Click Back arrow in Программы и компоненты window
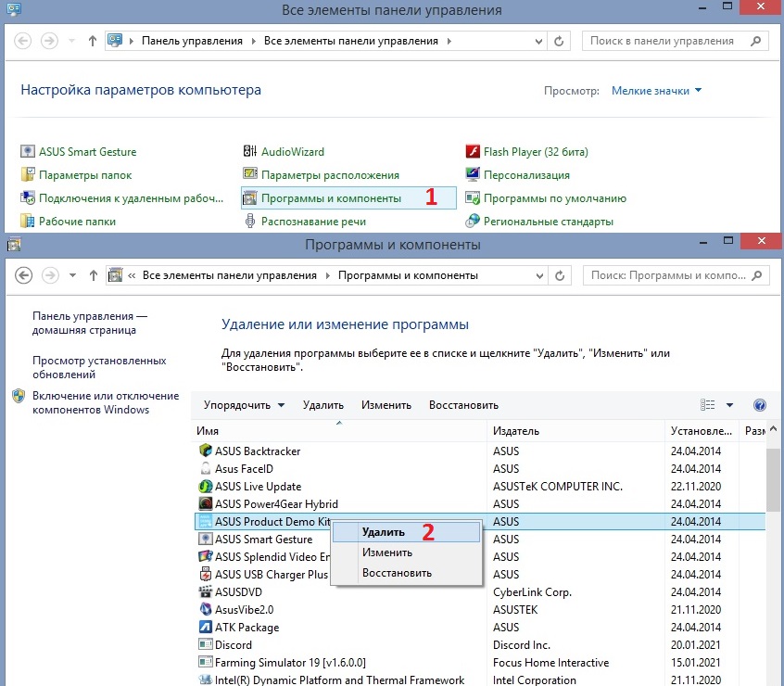 click(x=23, y=275)
